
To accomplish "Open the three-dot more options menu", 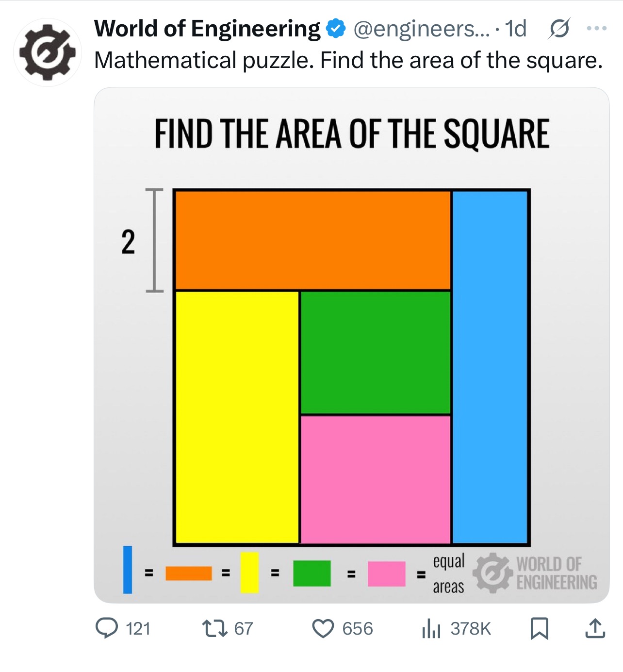I will [x=596, y=29].
